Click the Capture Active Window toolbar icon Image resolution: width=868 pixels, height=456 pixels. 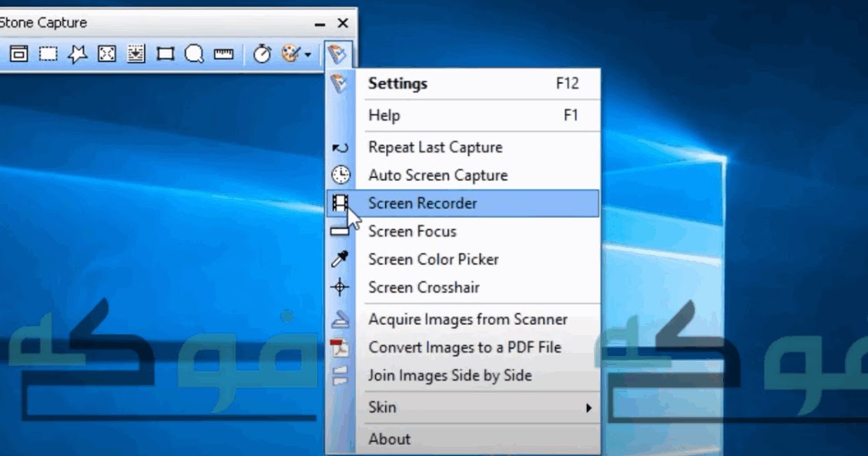pyautogui.click(x=18, y=54)
